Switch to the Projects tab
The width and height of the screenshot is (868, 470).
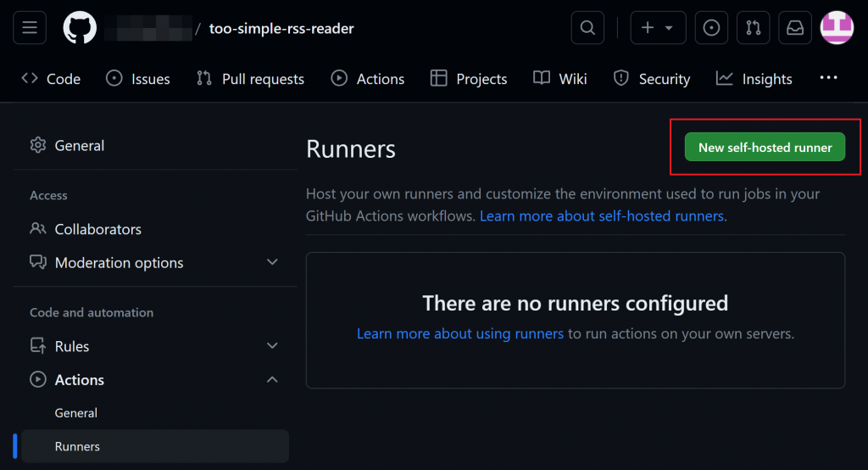468,79
